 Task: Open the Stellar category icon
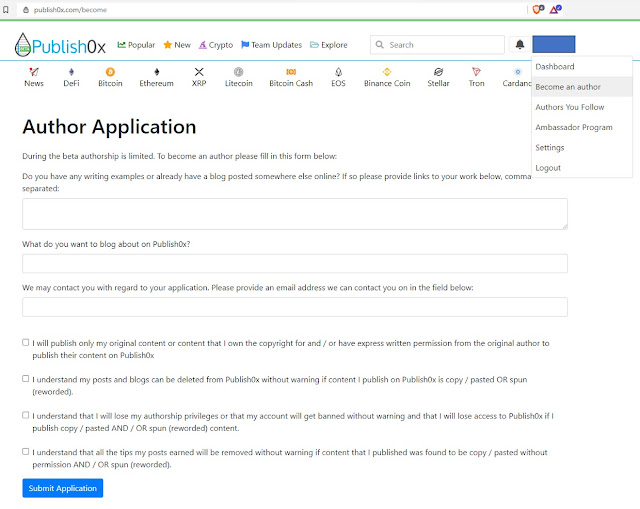click(x=438, y=72)
